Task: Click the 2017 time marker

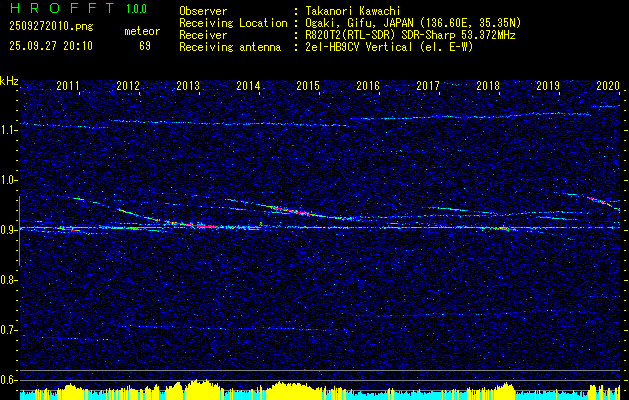Action: (x=428, y=86)
